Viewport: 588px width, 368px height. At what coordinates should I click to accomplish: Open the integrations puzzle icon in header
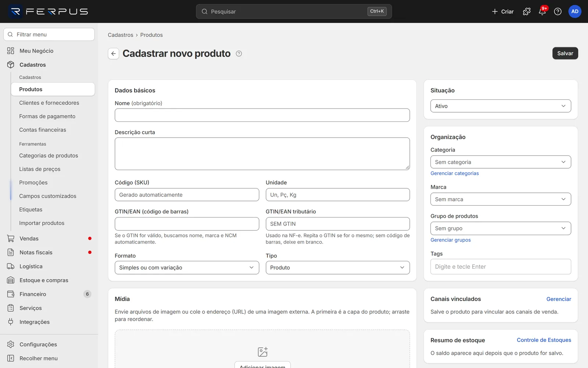coord(527,11)
